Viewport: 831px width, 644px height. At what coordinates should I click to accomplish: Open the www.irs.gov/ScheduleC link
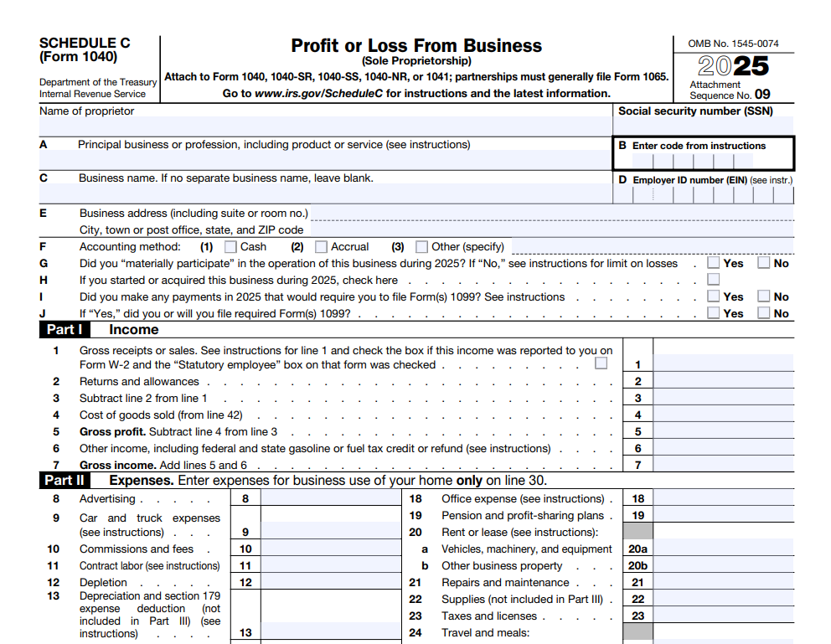(x=318, y=94)
